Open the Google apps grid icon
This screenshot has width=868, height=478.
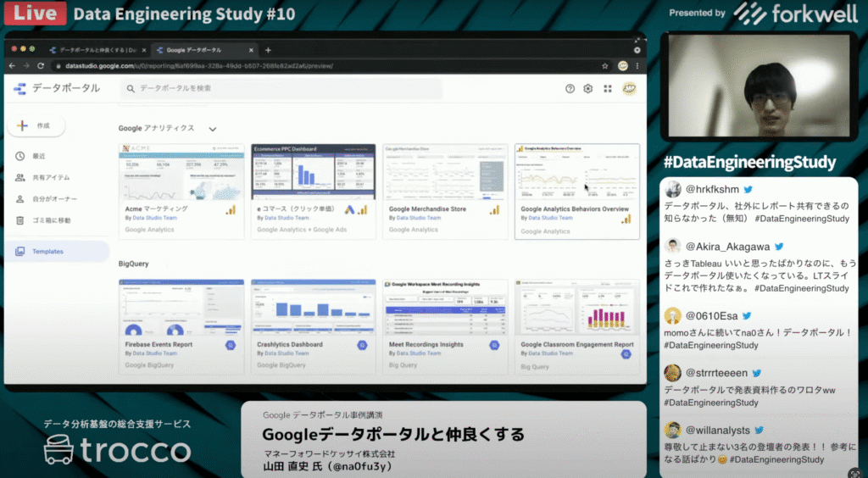coord(608,88)
